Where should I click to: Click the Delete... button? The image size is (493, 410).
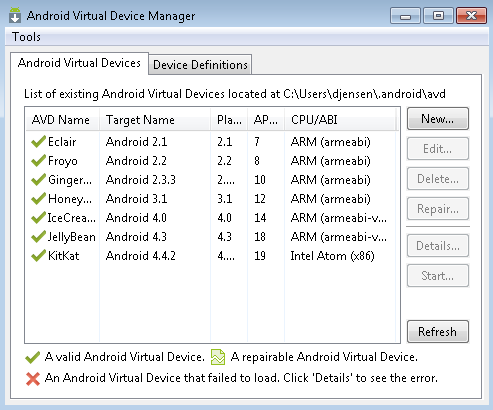[x=438, y=179]
